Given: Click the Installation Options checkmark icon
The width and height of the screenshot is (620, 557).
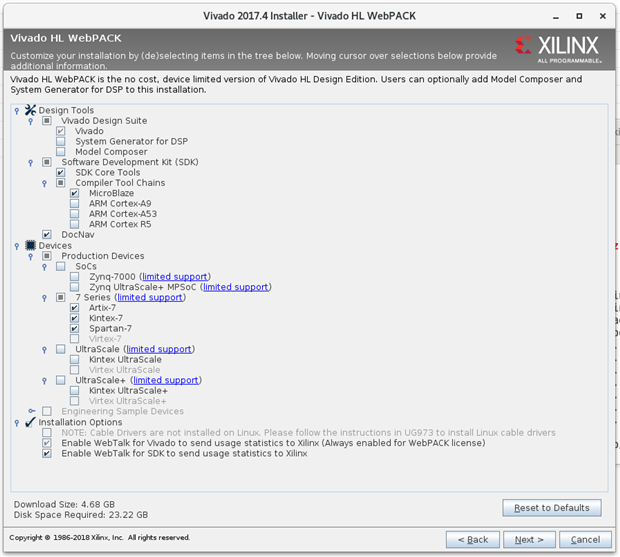Looking at the screenshot, I should (x=30, y=422).
